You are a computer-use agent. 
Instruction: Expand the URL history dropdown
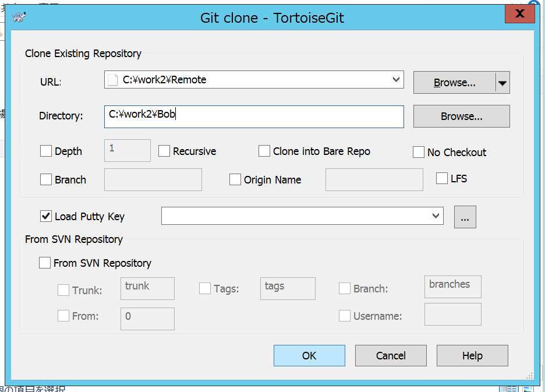[x=396, y=80]
